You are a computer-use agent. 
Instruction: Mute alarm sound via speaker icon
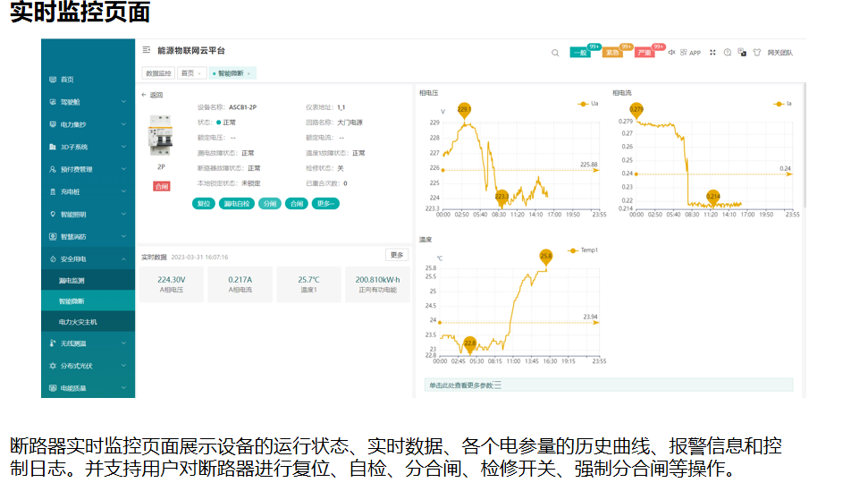pos(671,52)
